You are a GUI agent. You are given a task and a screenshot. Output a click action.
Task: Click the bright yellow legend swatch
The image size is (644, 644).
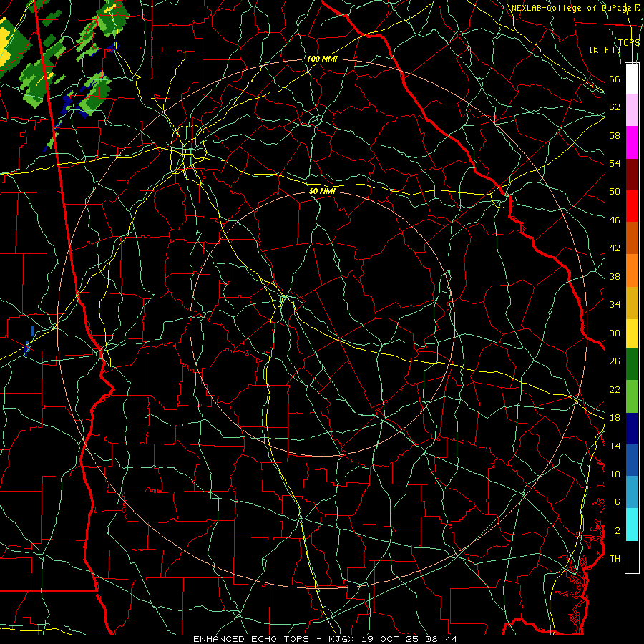coord(632,333)
